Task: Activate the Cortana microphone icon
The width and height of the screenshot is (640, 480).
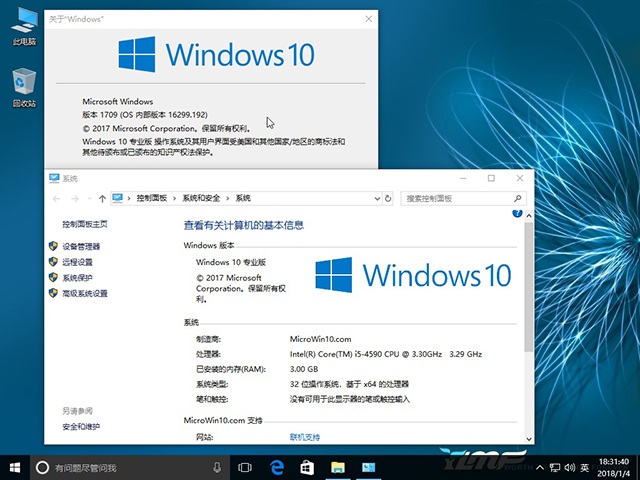Action: (217, 468)
